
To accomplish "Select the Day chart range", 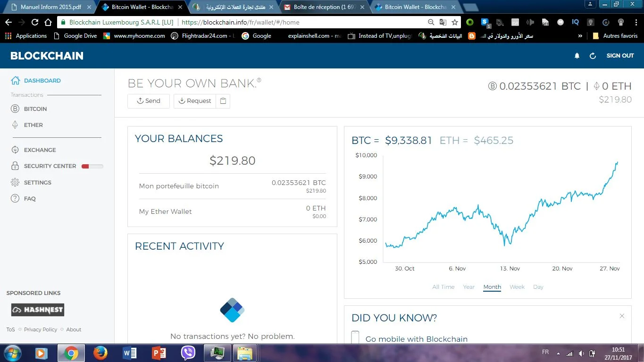I will pyautogui.click(x=538, y=287).
